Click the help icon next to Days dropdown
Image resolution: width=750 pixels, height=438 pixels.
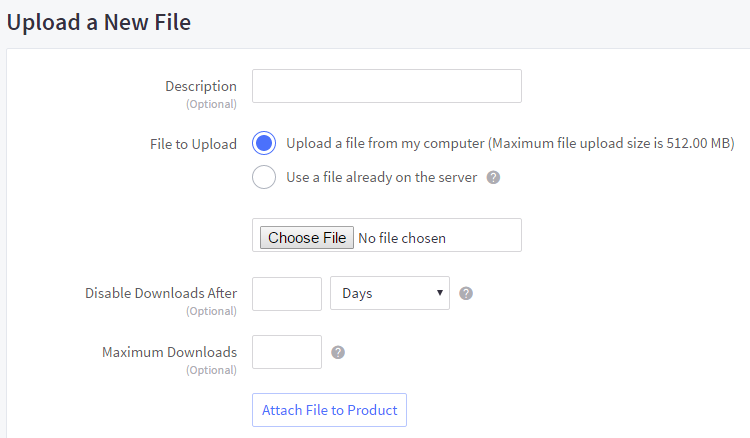(466, 294)
